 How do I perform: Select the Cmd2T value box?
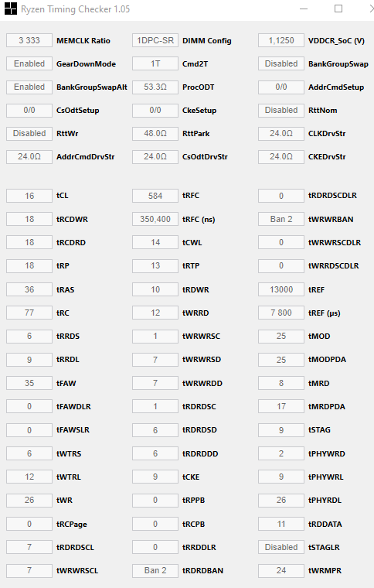tap(155, 63)
